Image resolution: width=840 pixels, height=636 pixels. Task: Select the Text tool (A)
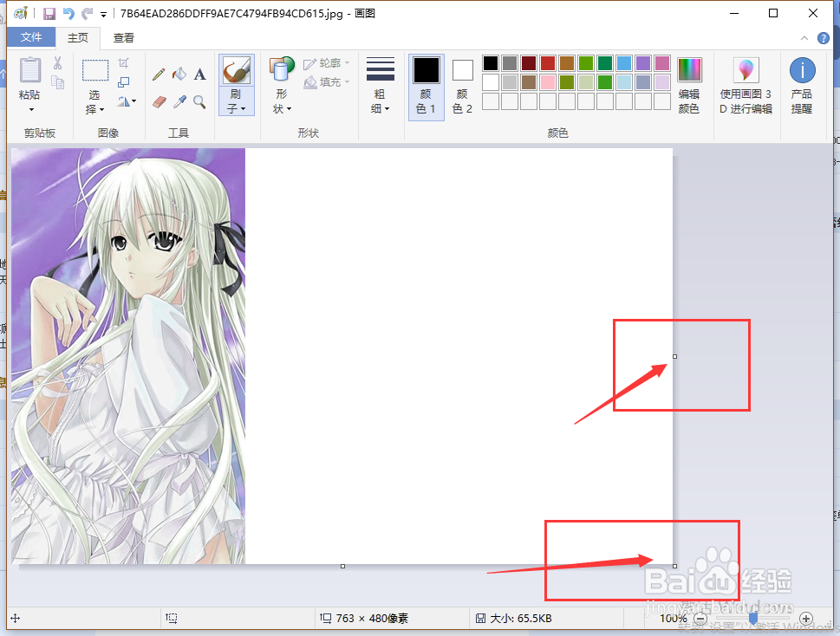pos(200,74)
